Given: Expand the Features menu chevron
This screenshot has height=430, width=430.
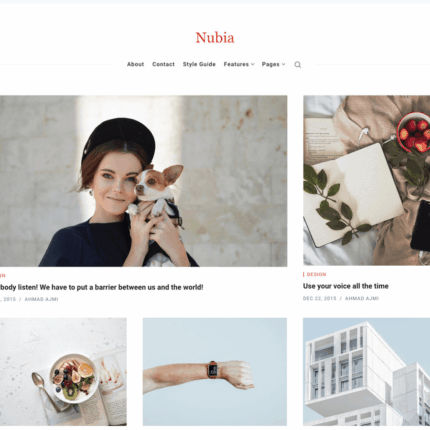Looking at the screenshot, I should point(253,64).
